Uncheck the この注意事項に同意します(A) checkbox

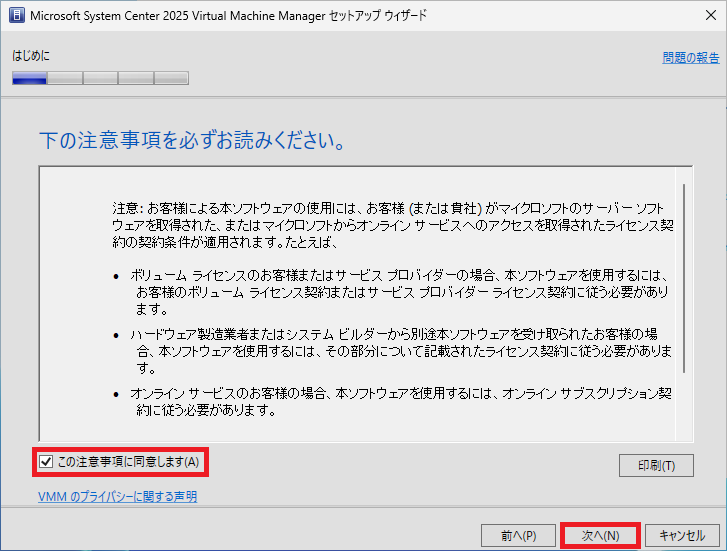click(46, 462)
